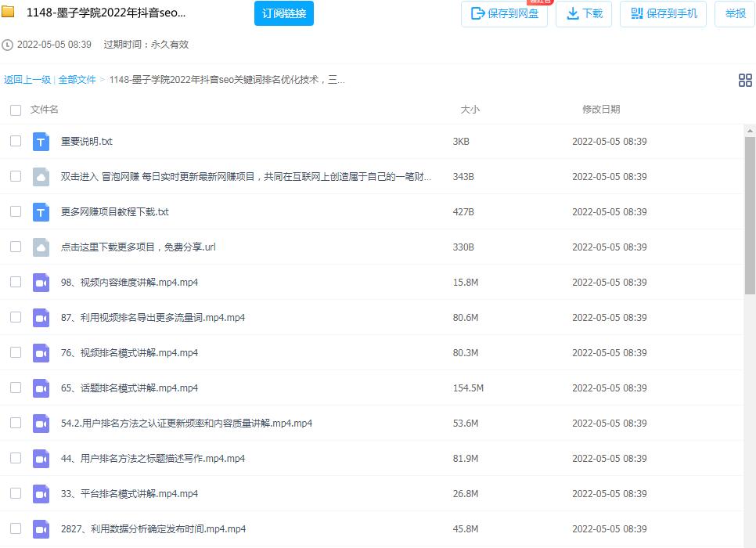Click the video icon for 76、视频排名模式讲解
The height and width of the screenshot is (548, 756).
(41, 352)
